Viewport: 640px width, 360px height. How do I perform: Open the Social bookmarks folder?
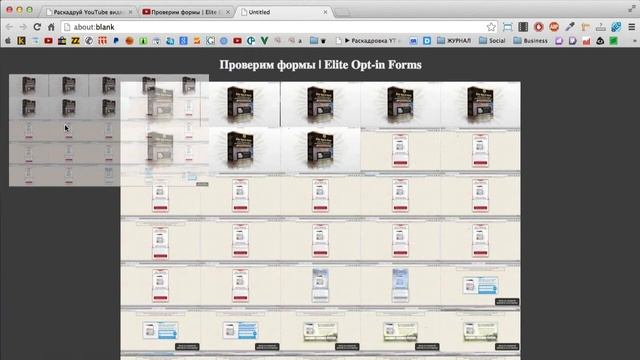click(492, 40)
